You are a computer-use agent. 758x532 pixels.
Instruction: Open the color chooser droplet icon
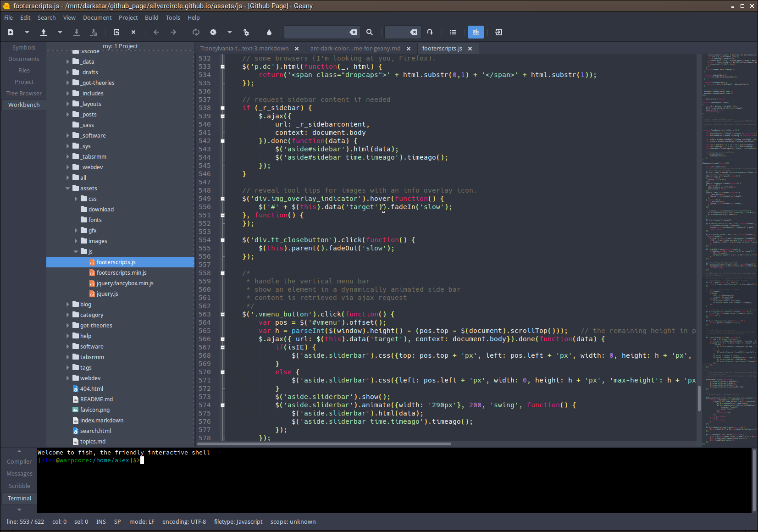[269, 32]
